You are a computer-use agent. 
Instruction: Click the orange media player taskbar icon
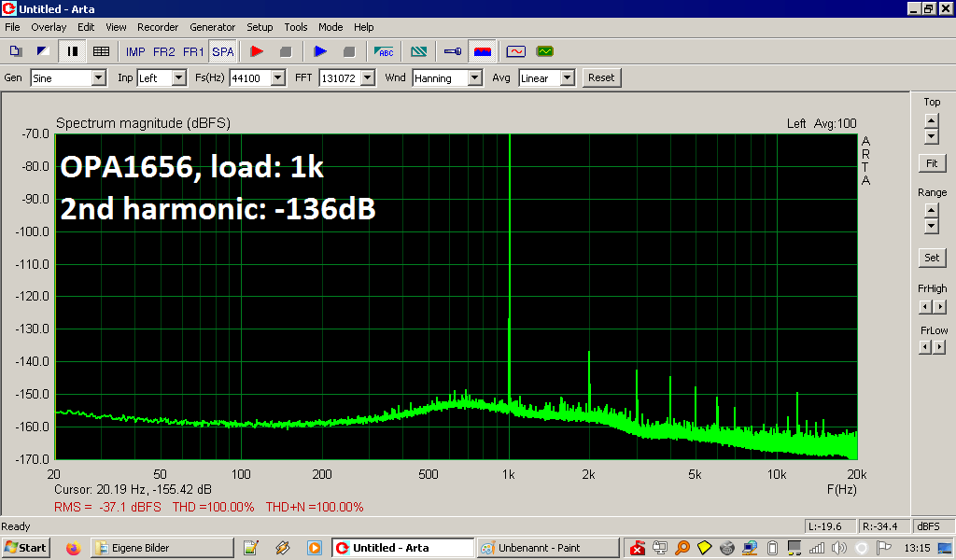[314, 548]
